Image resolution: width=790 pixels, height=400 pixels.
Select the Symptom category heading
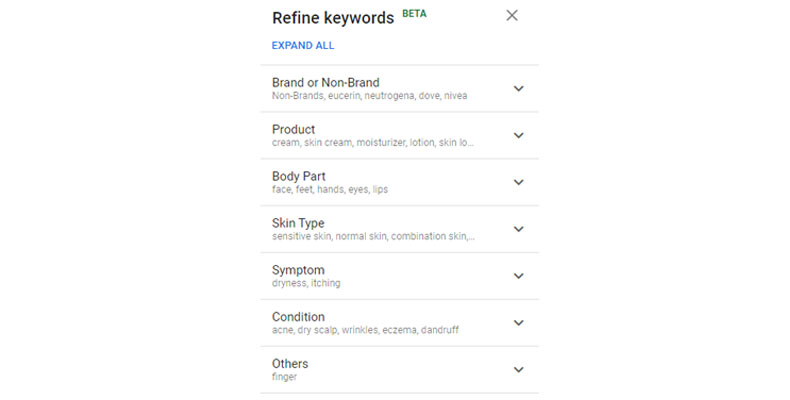pyautogui.click(x=298, y=270)
